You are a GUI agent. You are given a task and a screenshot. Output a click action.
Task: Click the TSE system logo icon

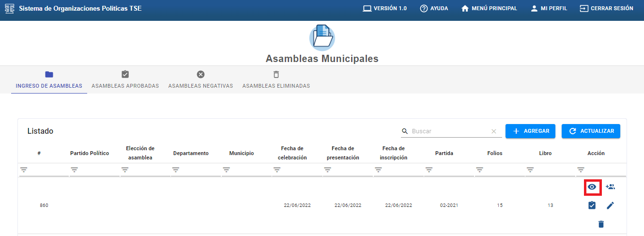[10, 9]
